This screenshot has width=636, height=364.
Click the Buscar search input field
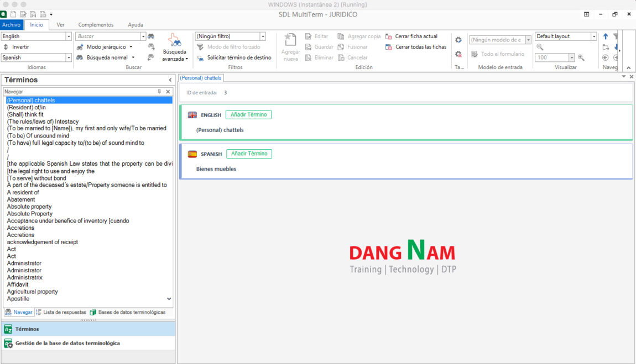[108, 36]
